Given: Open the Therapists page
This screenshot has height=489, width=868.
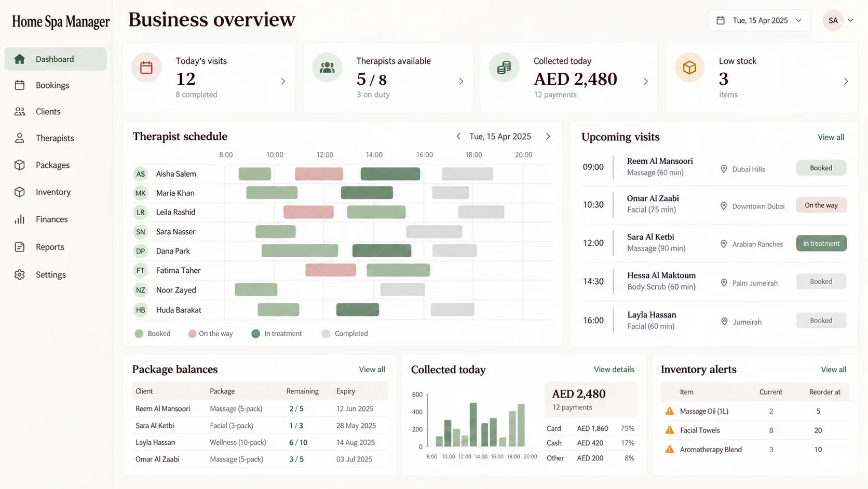Looking at the screenshot, I should [x=56, y=138].
